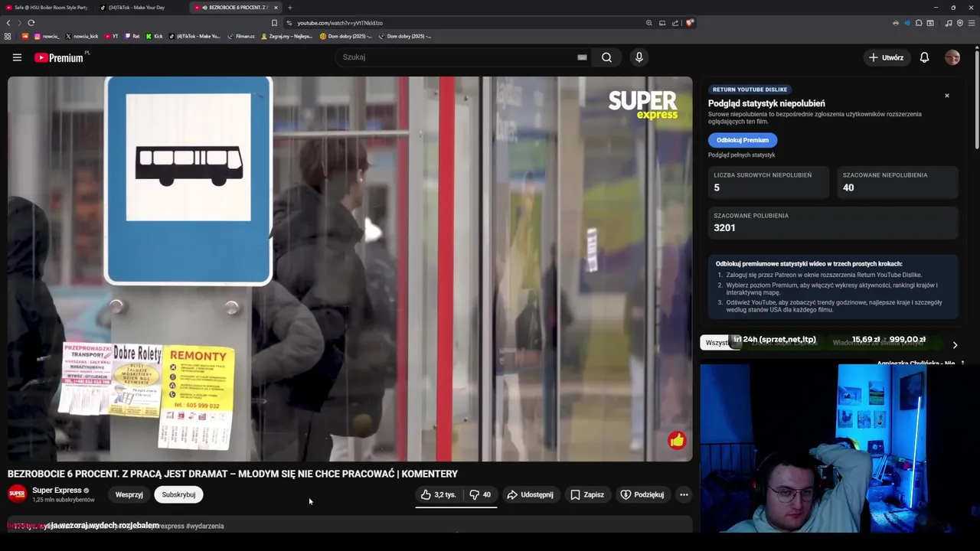Screen dimensions: 980x551
Task: Open the account avatar menu
Action: (x=952, y=57)
